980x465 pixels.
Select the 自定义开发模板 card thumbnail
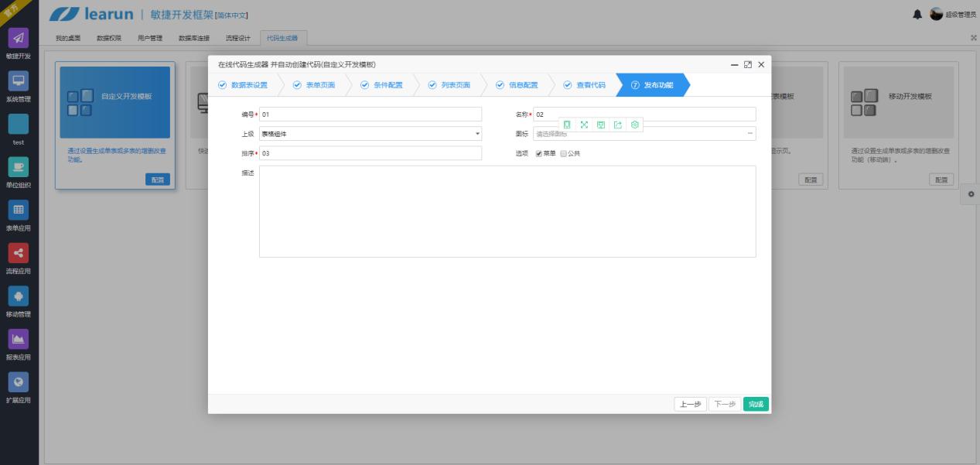pyautogui.click(x=114, y=102)
